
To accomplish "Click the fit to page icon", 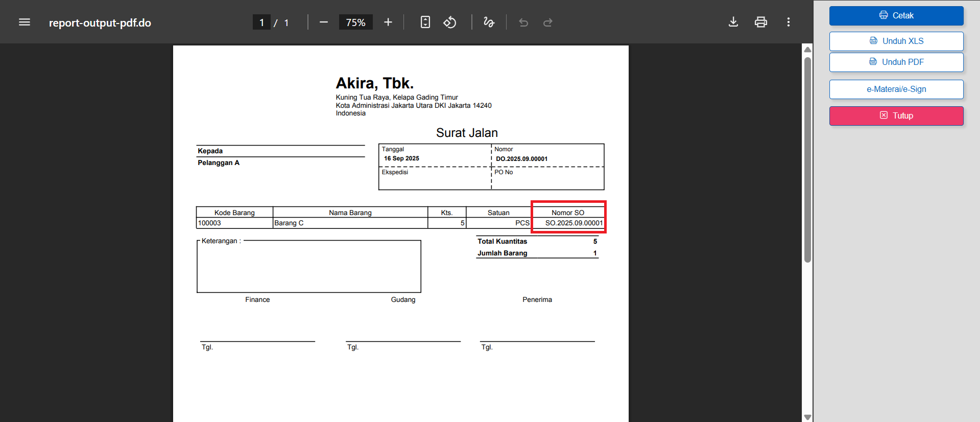I will (x=425, y=22).
